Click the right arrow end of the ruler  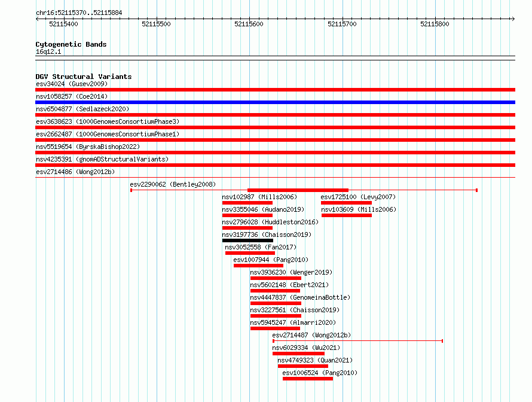point(513,19)
